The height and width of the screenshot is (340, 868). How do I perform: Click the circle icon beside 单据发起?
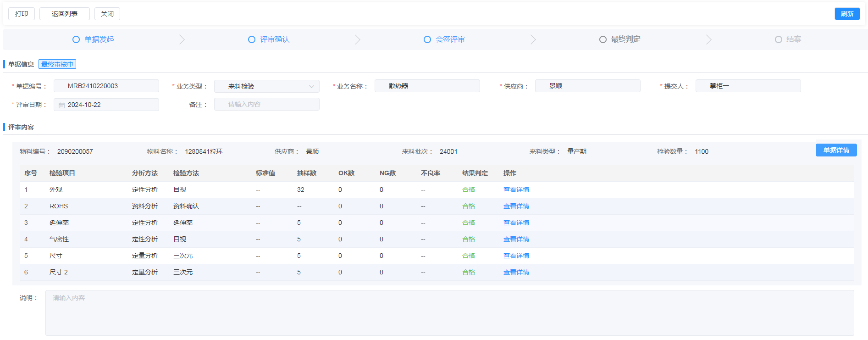76,39
